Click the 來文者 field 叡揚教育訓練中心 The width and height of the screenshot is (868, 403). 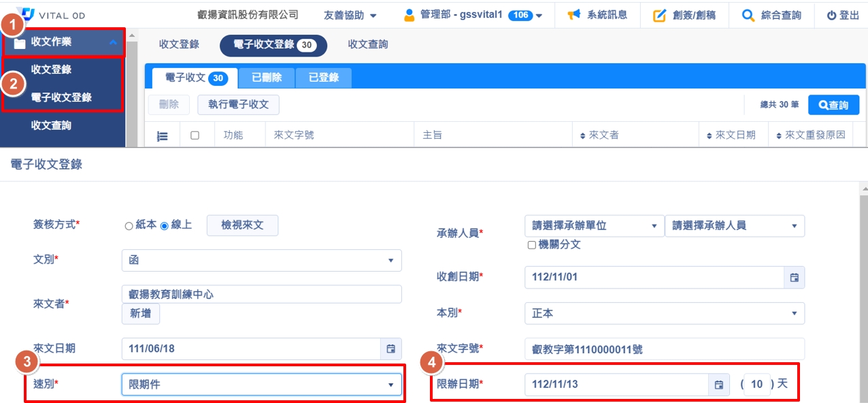click(262, 294)
